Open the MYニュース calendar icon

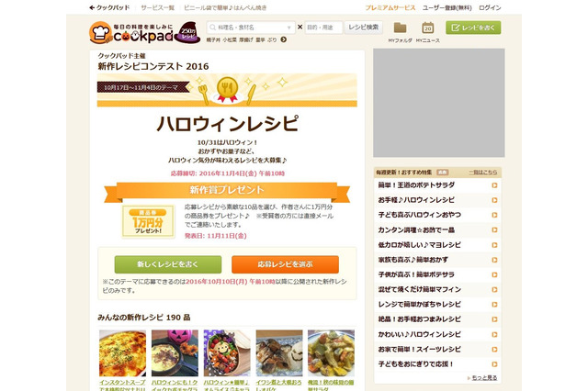[427, 28]
